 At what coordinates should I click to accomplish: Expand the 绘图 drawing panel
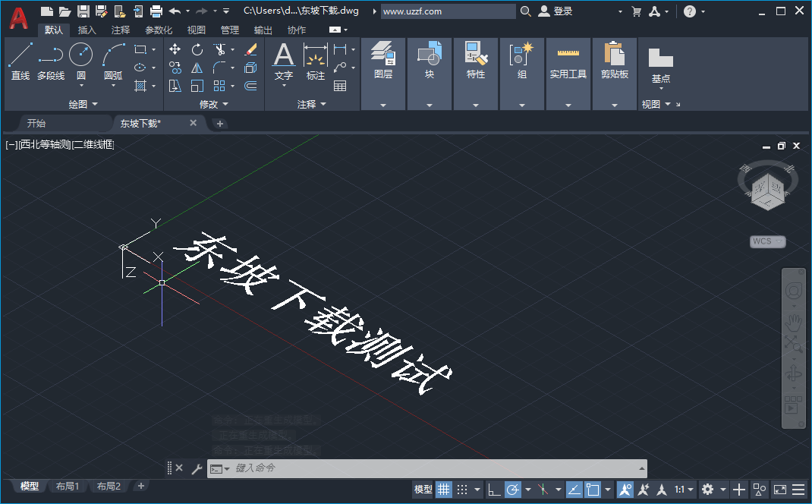coord(84,104)
